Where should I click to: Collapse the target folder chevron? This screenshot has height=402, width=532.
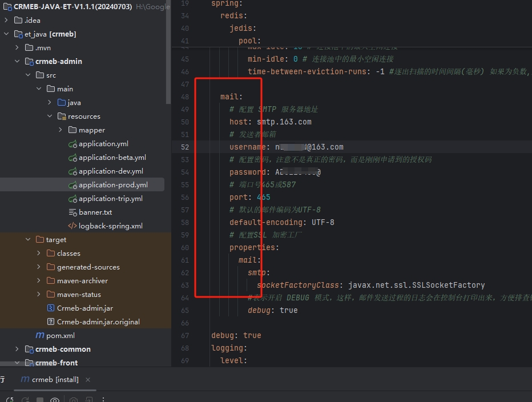coord(28,240)
